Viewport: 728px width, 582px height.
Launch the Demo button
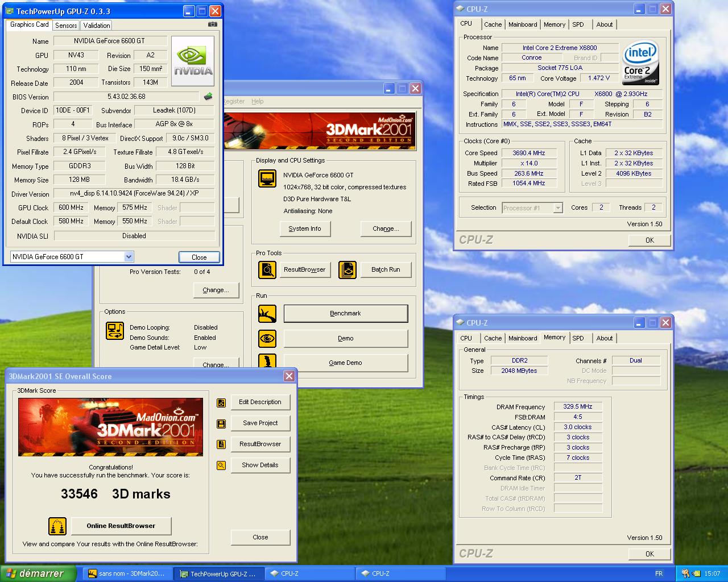pyautogui.click(x=346, y=339)
